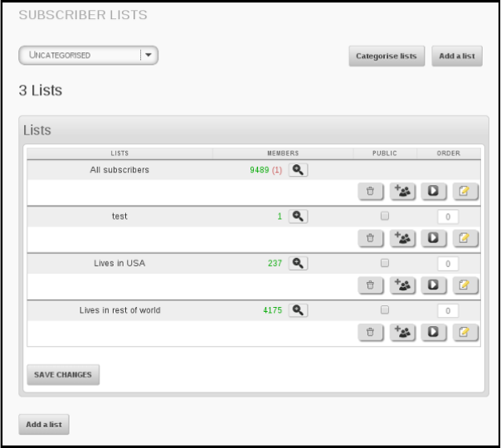Click the All subscribers list name
Screen dimensions: 501x448
(x=119, y=170)
